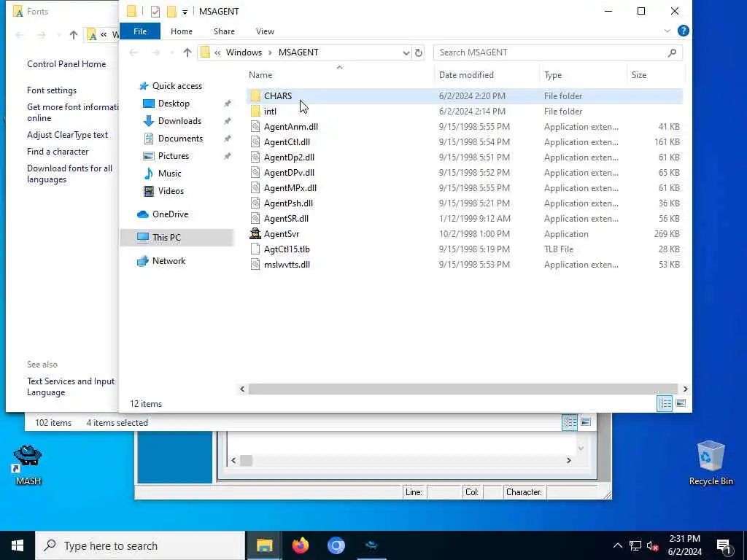
Task: Click the taskbar clock showing 2:31 PM
Action: click(684, 545)
